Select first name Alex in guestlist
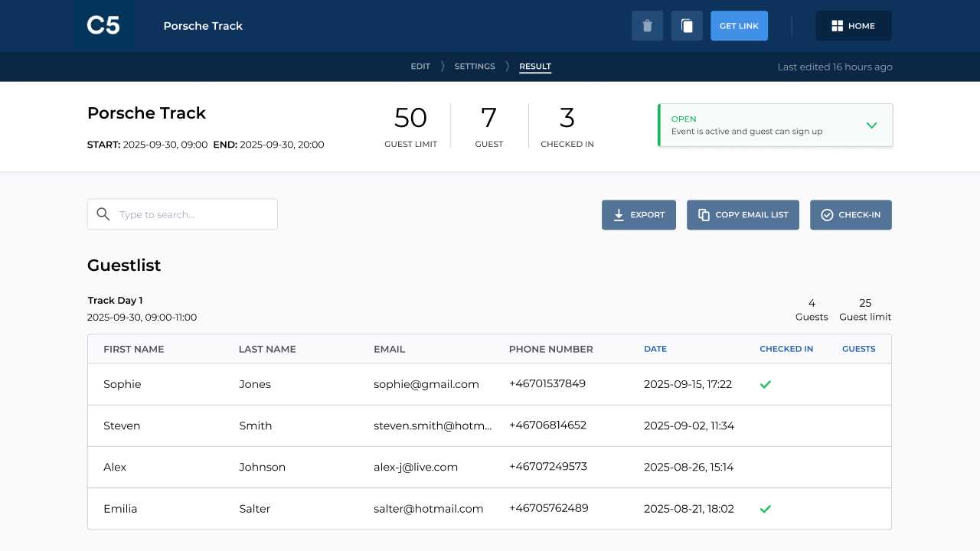The image size is (980, 551). pyautogui.click(x=115, y=467)
